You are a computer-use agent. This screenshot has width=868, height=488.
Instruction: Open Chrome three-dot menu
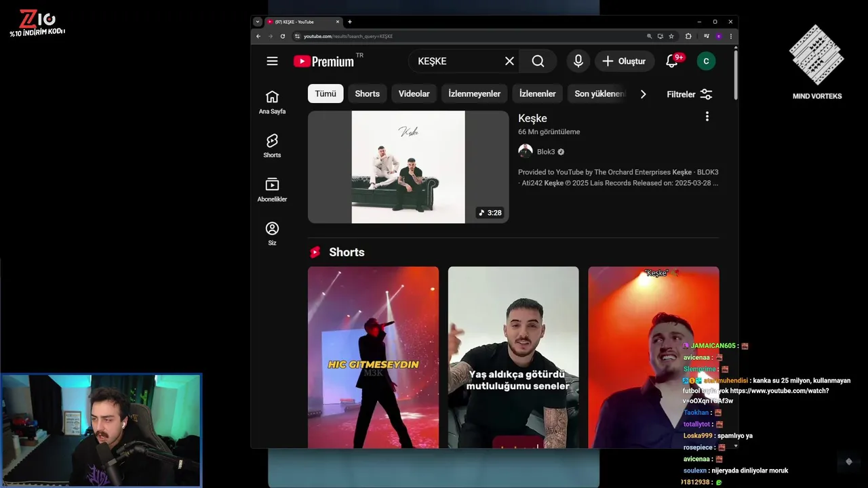(730, 36)
